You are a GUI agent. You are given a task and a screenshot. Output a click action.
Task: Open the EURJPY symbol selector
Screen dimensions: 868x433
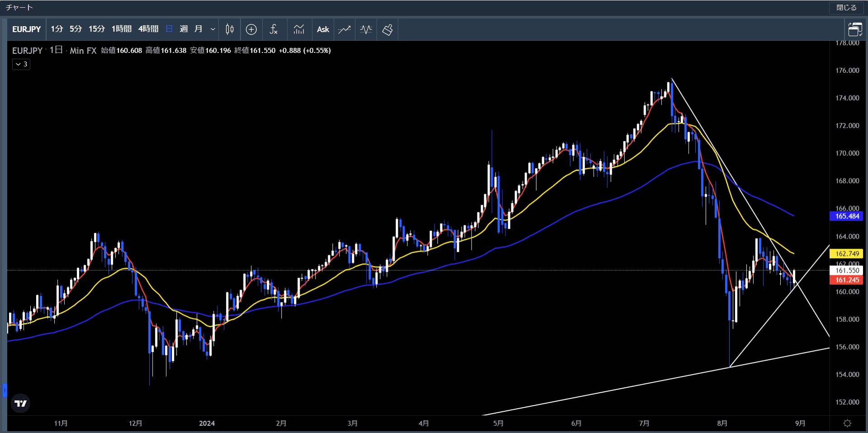point(27,29)
